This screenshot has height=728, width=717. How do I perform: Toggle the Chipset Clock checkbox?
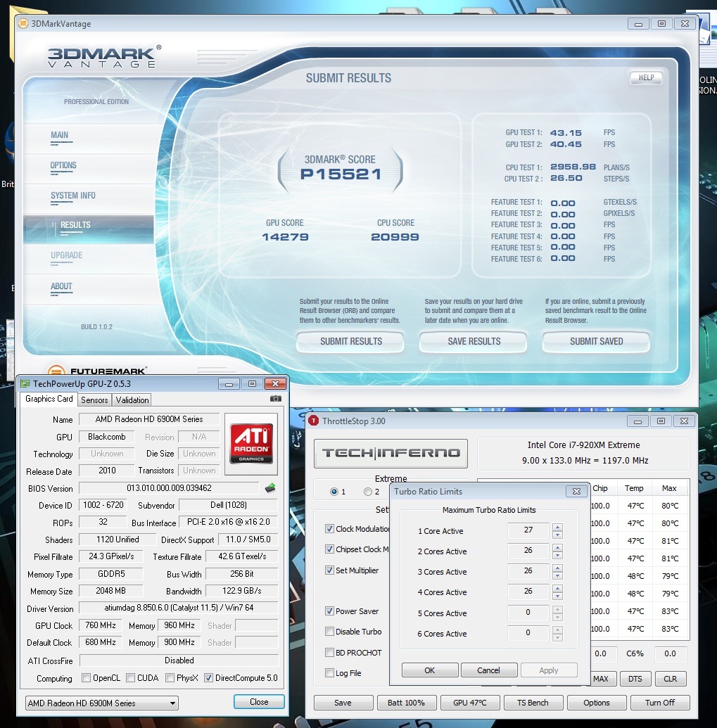pos(329,549)
